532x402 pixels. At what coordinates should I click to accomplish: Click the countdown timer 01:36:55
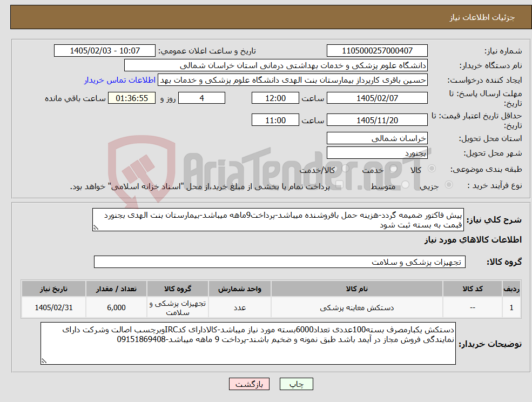[x=132, y=98]
